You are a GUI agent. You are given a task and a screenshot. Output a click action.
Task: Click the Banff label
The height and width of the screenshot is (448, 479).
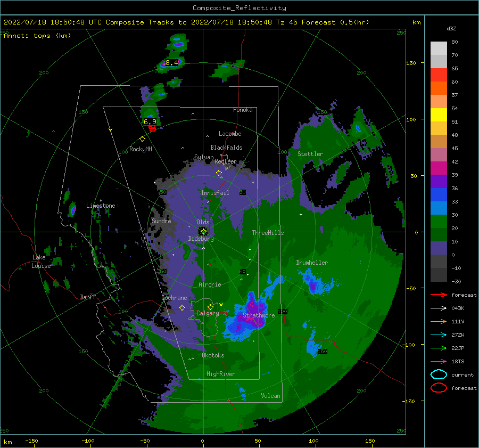(x=88, y=297)
